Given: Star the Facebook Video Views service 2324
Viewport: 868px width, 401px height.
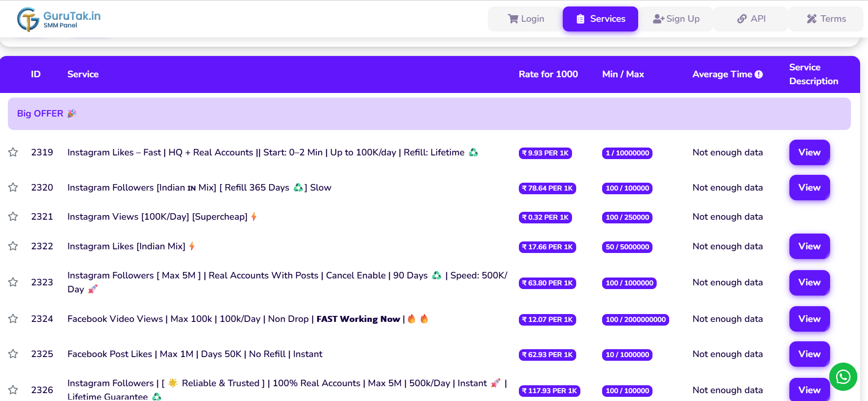Looking at the screenshot, I should tap(13, 319).
